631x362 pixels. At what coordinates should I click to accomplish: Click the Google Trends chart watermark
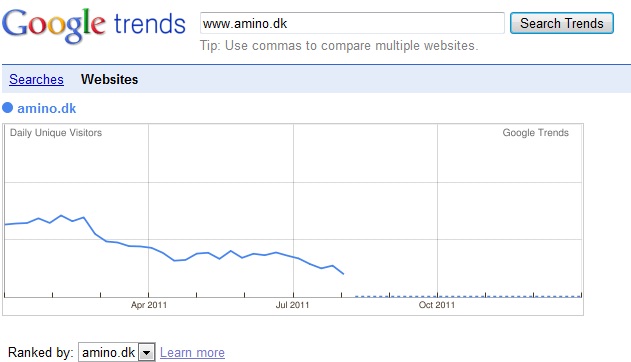pos(536,133)
